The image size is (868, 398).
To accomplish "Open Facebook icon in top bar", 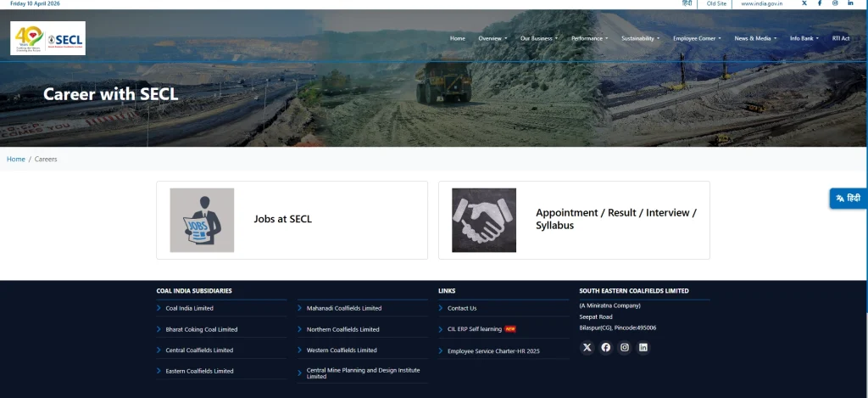I will (x=820, y=3).
